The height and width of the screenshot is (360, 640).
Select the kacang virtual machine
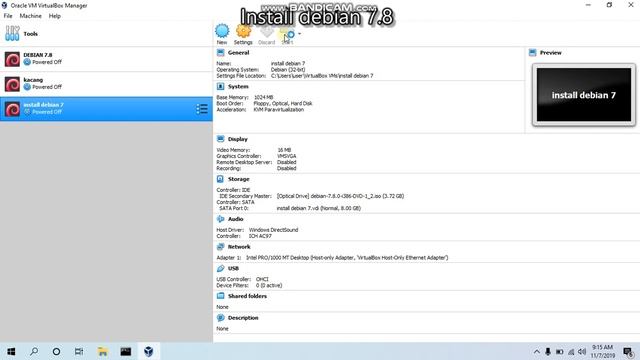click(106, 84)
